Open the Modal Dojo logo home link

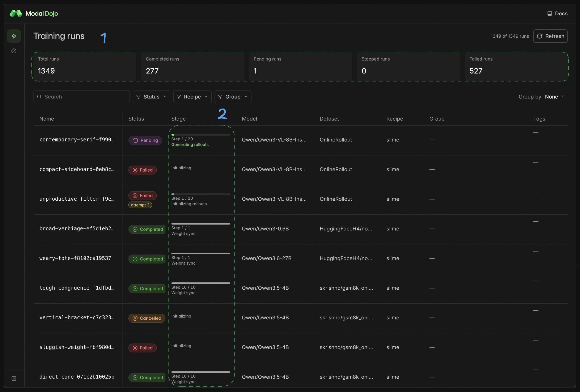pyautogui.click(x=34, y=13)
